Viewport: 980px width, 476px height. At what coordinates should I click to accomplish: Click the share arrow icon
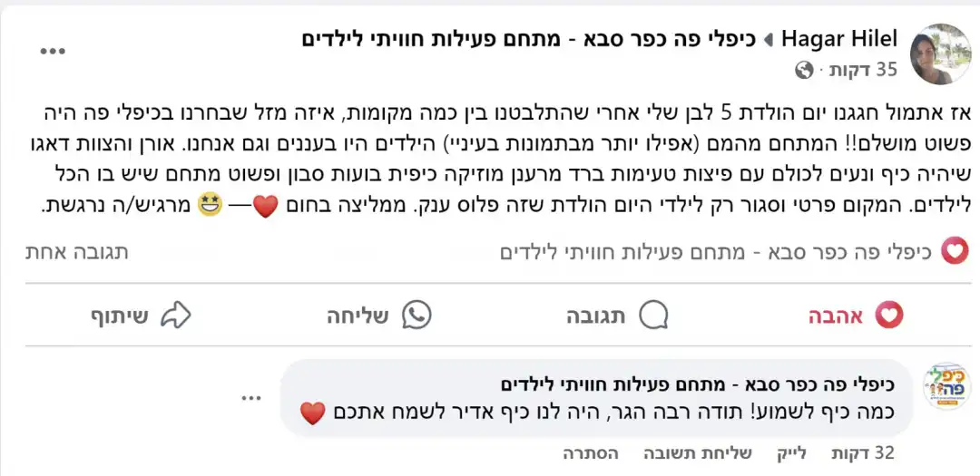point(175,315)
